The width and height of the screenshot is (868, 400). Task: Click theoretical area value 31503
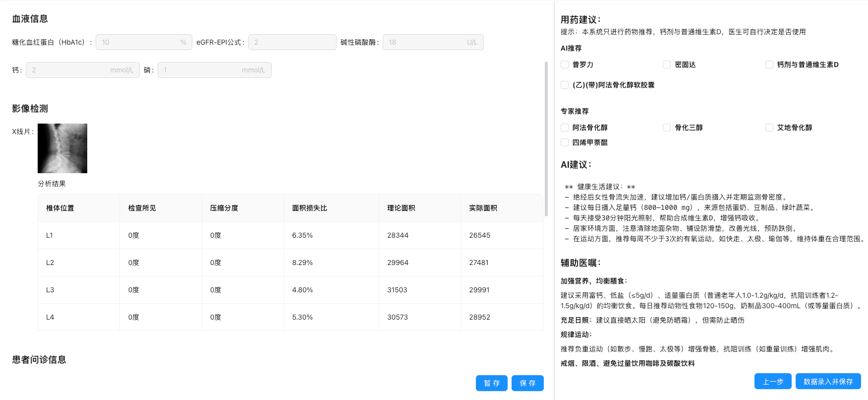click(x=397, y=290)
